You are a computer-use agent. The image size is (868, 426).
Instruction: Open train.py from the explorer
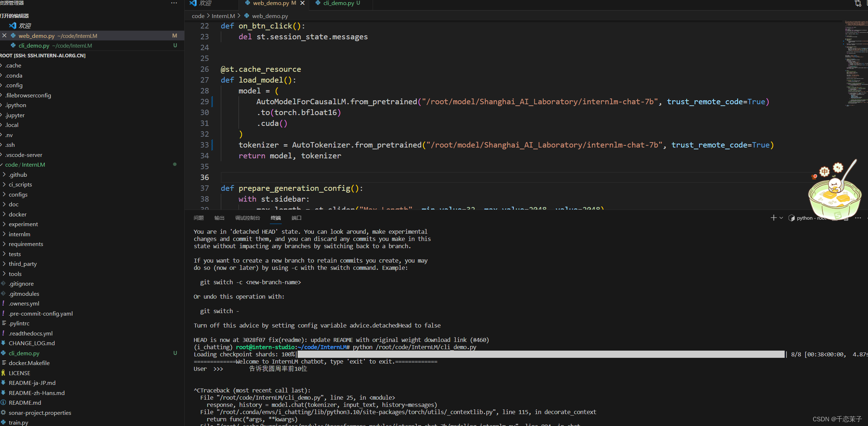pyautogui.click(x=18, y=422)
